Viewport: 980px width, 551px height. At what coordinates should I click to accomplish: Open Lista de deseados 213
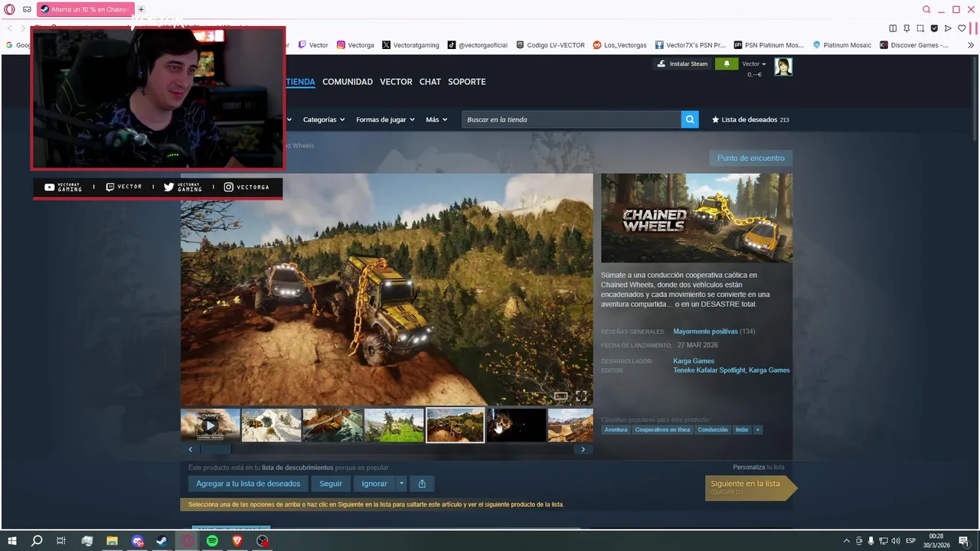pos(750,119)
